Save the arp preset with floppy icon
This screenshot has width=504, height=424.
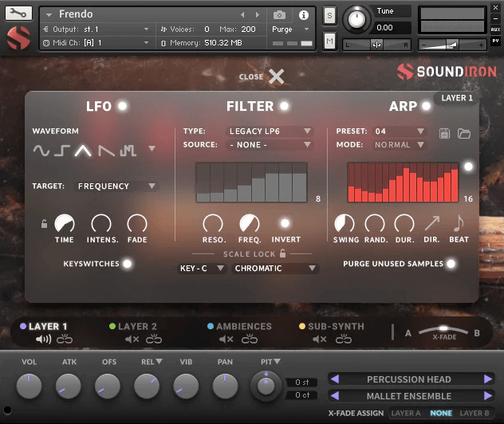click(x=446, y=132)
